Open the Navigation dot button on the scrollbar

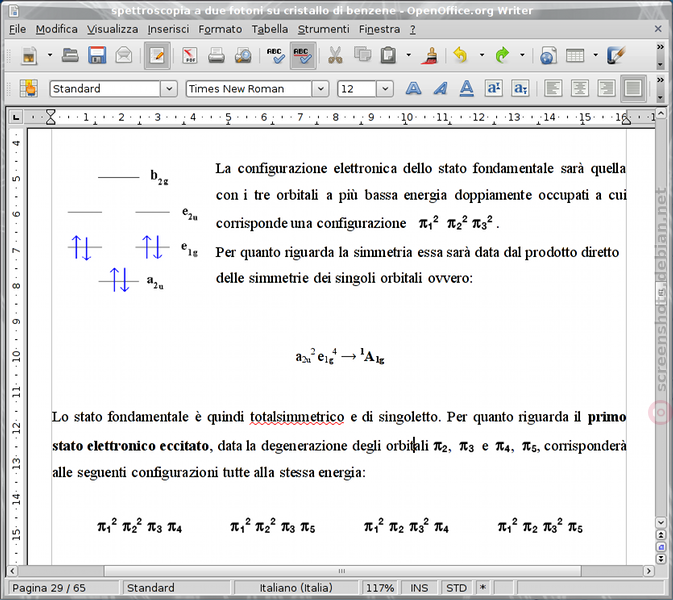[x=661, y=547]
